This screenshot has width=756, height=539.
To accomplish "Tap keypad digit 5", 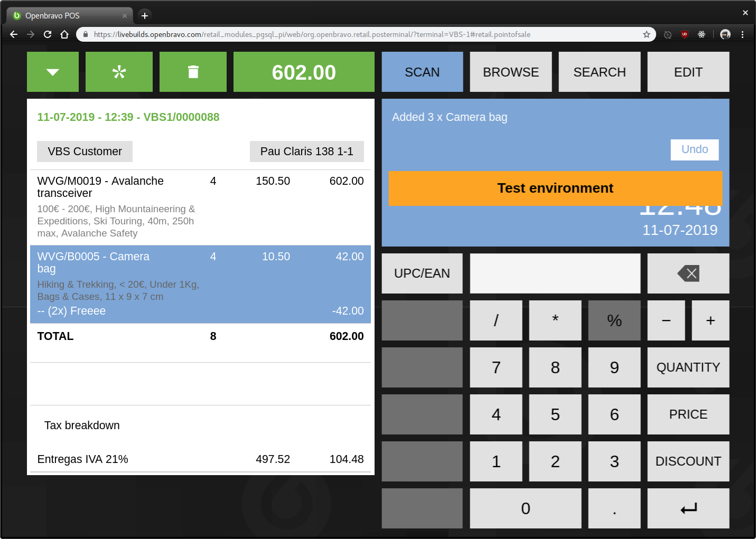I will (x=555, y=414).
